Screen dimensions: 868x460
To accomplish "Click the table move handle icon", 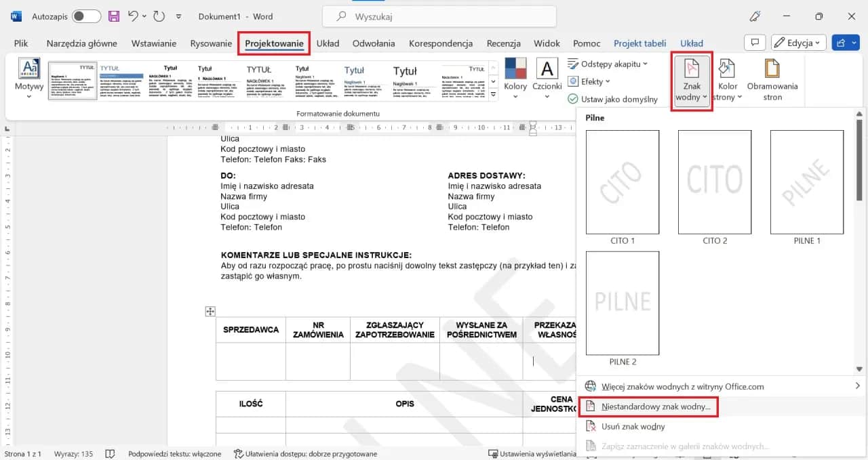I will pos(210,311).
